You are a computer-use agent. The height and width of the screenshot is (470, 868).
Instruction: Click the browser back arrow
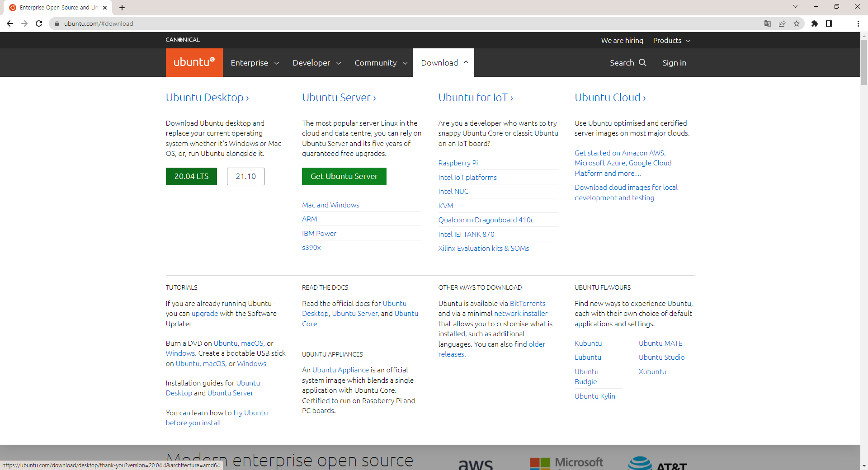(10, 23)
